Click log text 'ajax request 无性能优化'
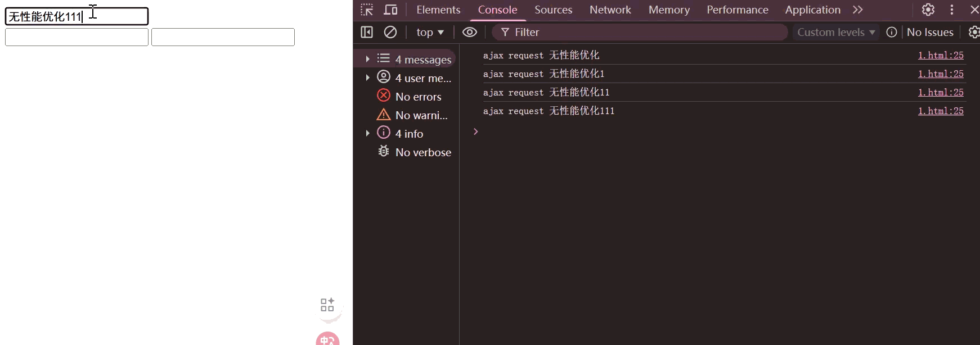The height and width of the screenshot is (345, 980). point(541,55)
